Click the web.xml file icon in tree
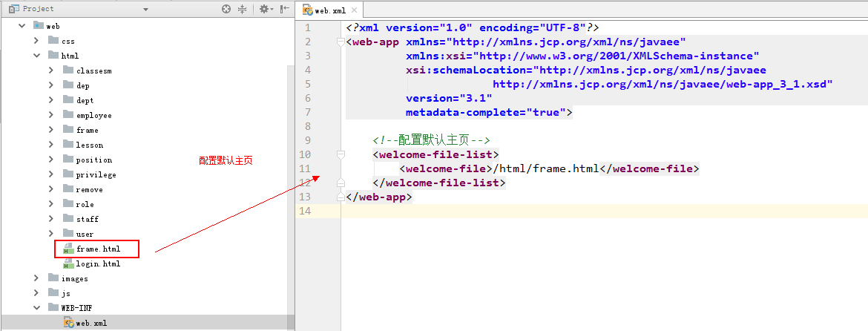Screen dimensions: 868x331 pyautogui.click(x=68, y=323)
